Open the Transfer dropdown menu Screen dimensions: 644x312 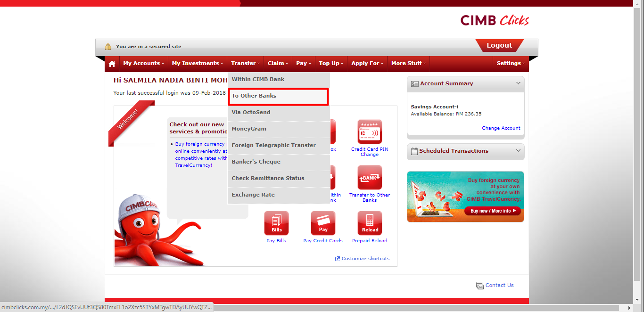245,63
